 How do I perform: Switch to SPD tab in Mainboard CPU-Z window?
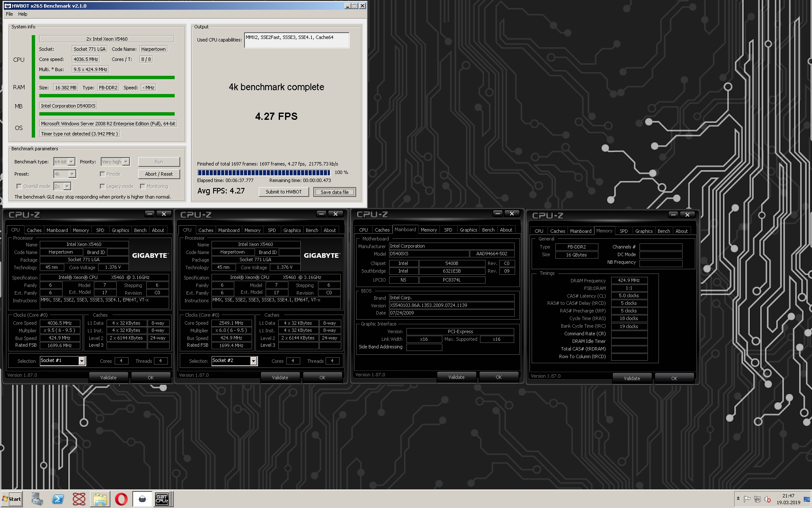tap(448, 230)
